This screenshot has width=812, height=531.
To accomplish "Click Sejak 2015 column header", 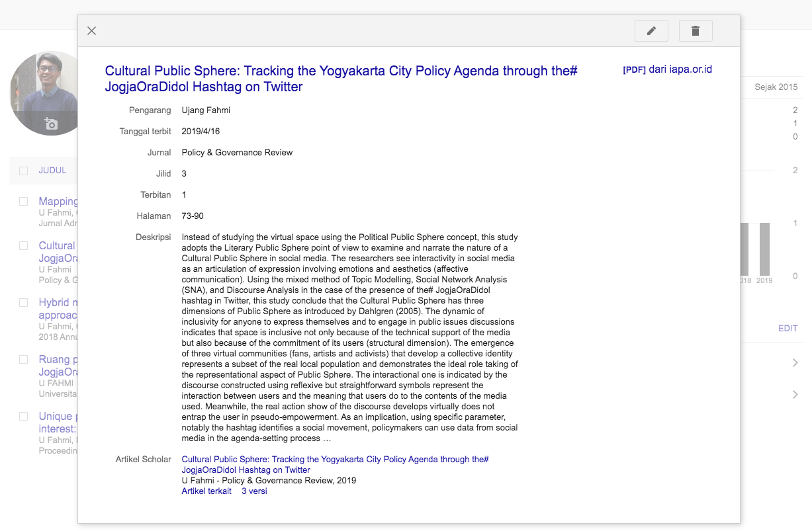I will click(x=776, y=87).
